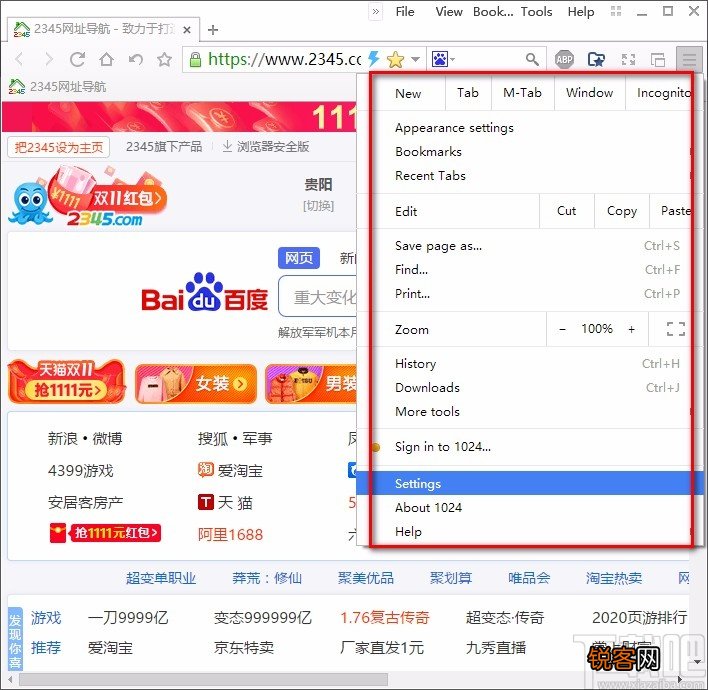This screenshot has height=690, width=708.
Task: Open the View menu
Action: click(x=449, y=12)
